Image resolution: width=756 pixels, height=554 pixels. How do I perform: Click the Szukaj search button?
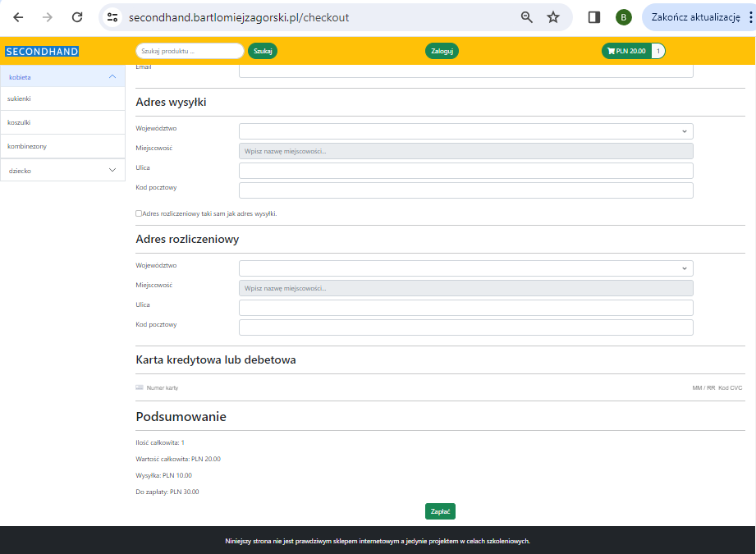[263, 51]
